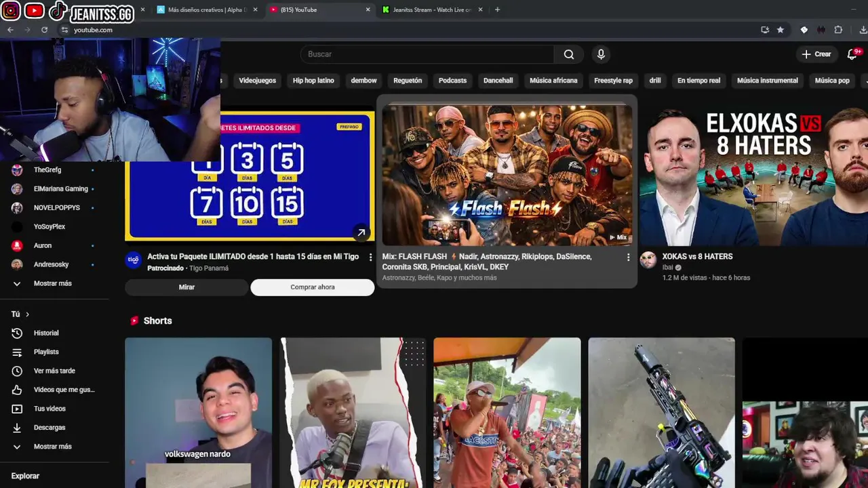Image resolution: width=868 pixels, height=488 pixels.
Task: Select the Dancehall filter chip
Action: (498, 81)
